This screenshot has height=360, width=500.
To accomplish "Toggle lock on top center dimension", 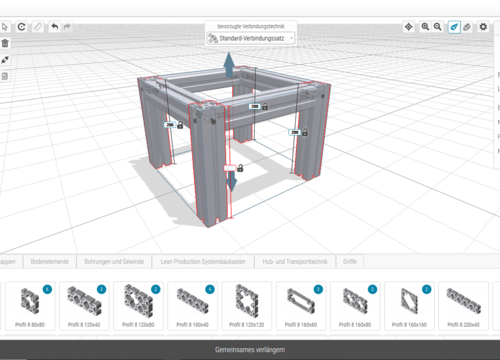I will coord(265,106).
